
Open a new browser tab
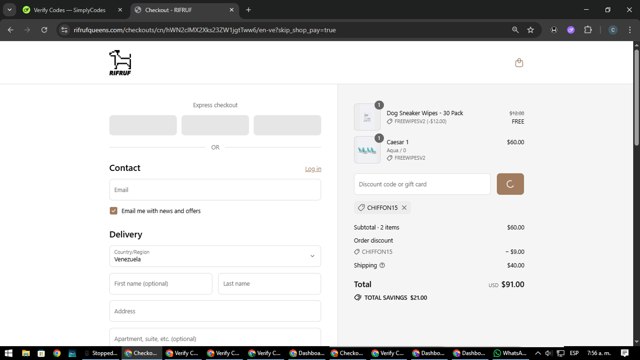[248, 10]
